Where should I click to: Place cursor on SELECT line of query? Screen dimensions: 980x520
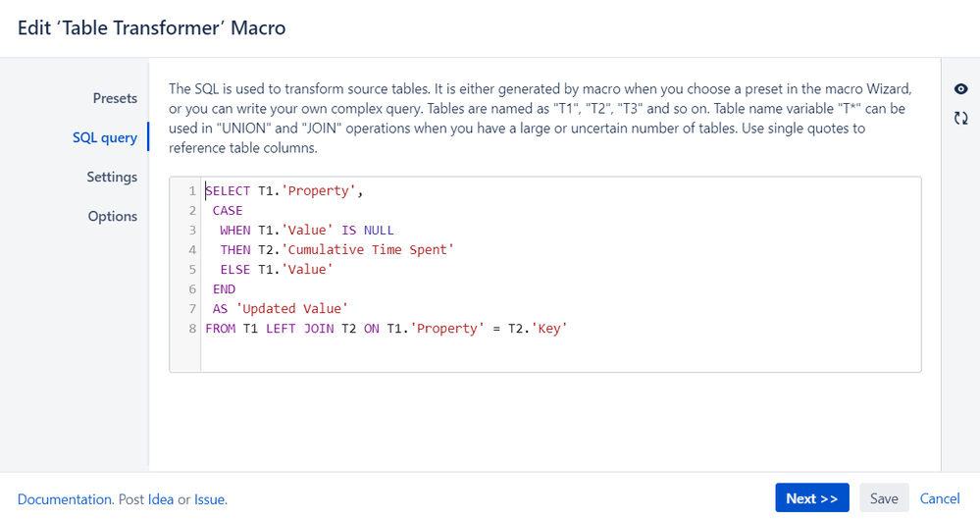coord(284,190)
